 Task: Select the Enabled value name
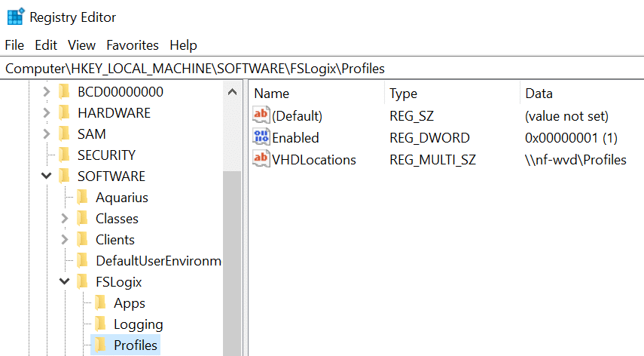point(295,138)
